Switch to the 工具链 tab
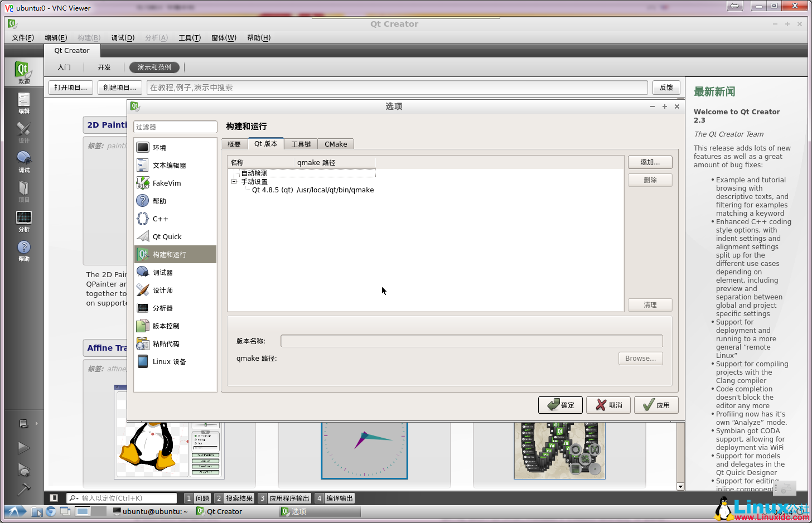This screenshot has width=812, height=523. pos(301,144)
